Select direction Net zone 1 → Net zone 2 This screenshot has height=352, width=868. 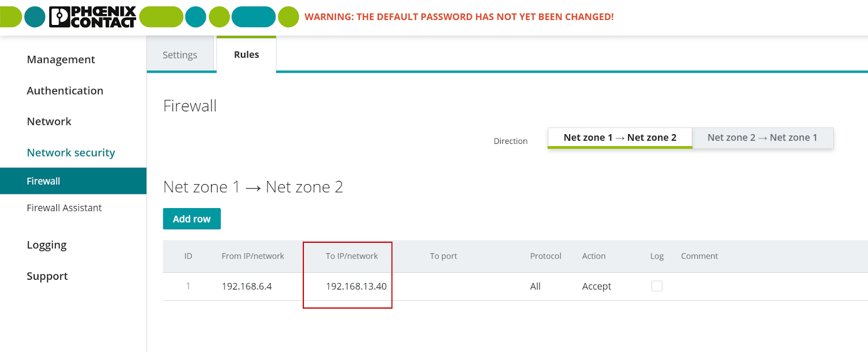[620, 138]
